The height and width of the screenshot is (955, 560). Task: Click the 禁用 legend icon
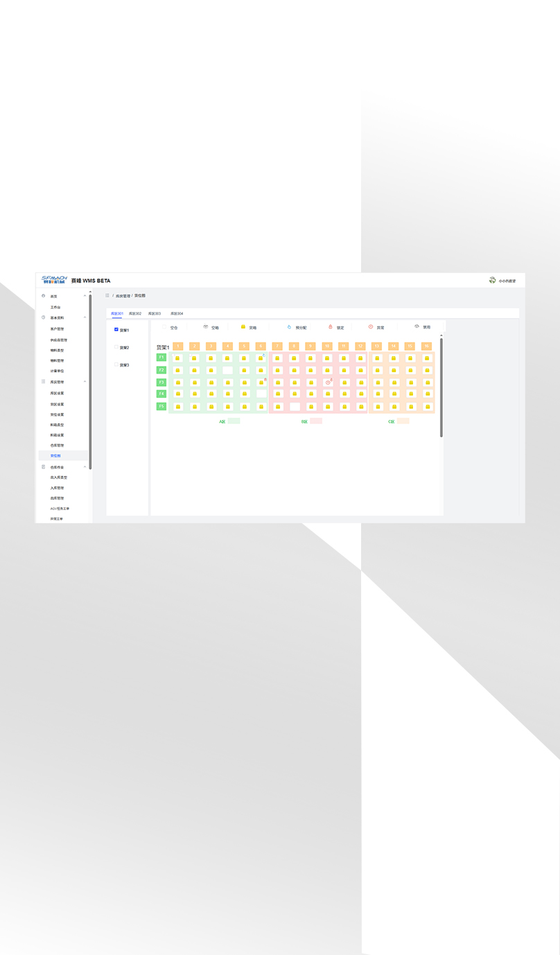pos(417,326)
